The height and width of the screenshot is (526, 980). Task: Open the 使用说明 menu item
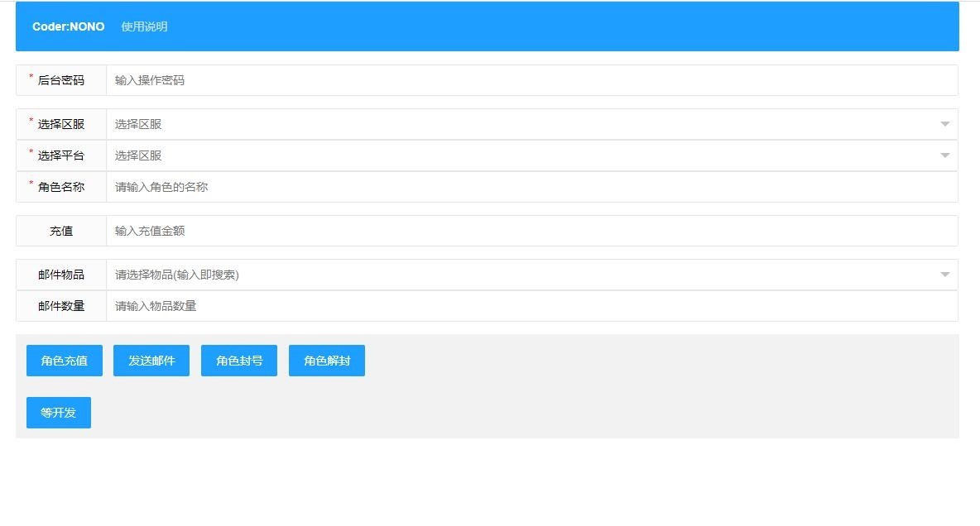click(x=144, y=26)
